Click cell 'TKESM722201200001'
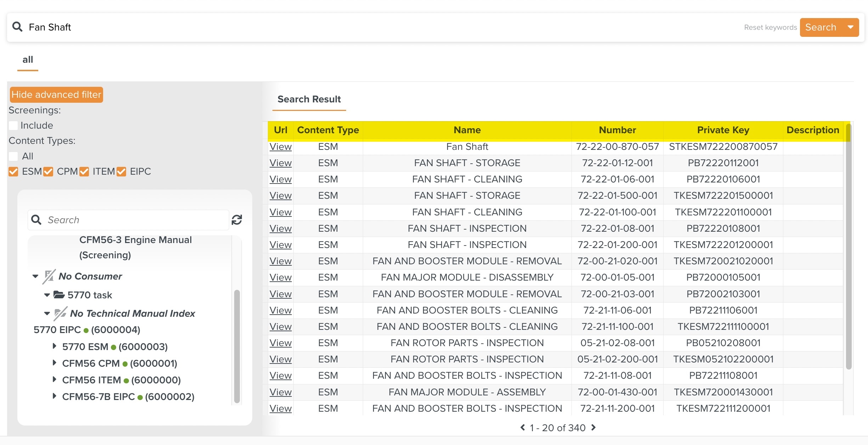Image resolution: width=868 pixels, height=445 pixels. 723,245
